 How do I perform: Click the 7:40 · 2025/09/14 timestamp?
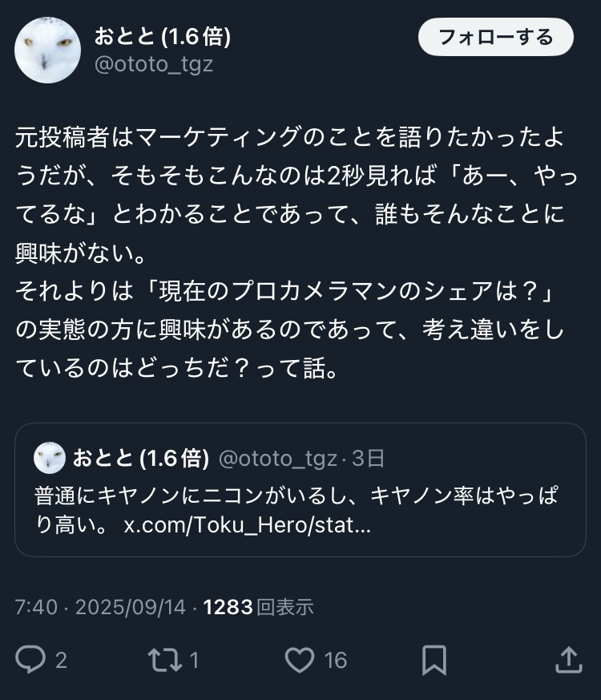tap(100, 607)
